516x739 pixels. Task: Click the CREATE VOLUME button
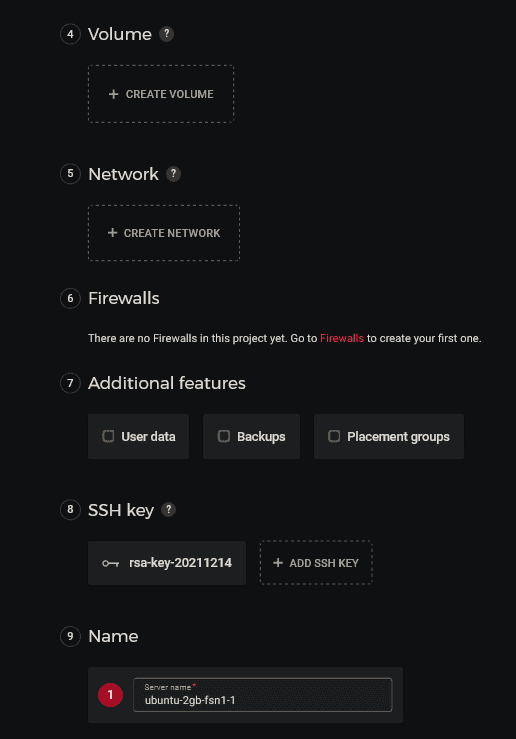pos(161,94)
